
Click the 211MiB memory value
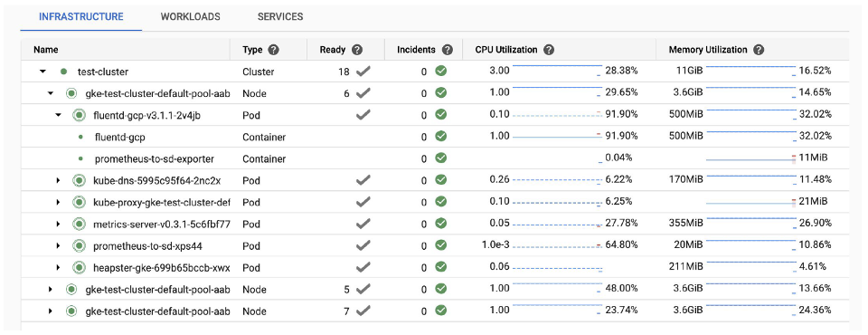click(686, 267)
